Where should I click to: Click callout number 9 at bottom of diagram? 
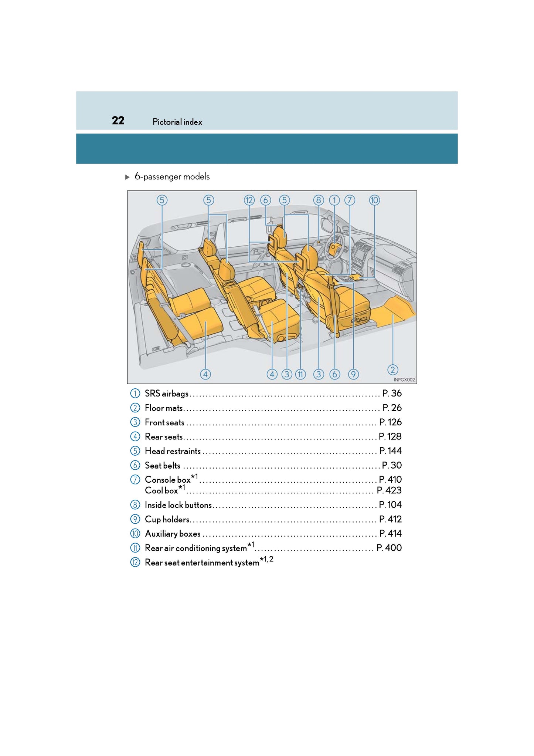(353, 374)
